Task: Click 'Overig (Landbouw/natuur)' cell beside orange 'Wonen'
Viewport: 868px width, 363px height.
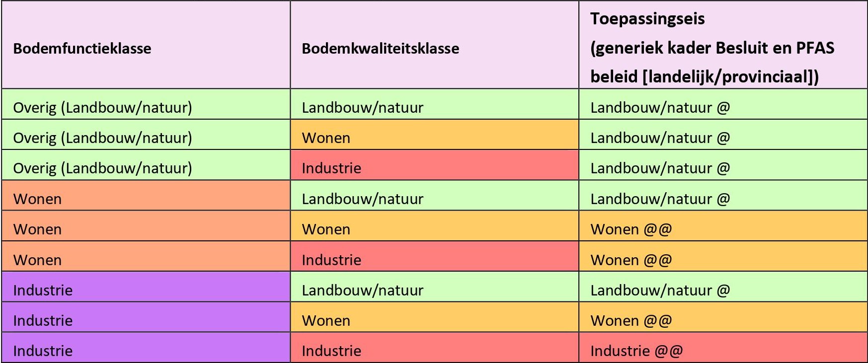Action: pyautogui.click(x=102, y=138)
